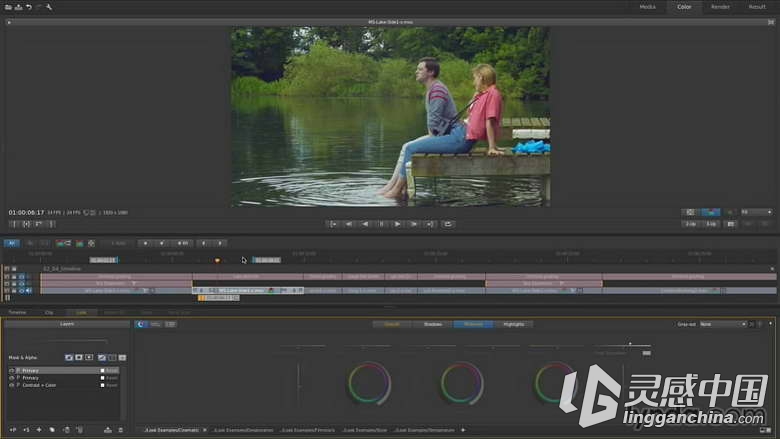Click the last Mask & Alpha icon
The width and height of the screenshot is (780, 439).
pyautogui.click(x=122, y=357)
